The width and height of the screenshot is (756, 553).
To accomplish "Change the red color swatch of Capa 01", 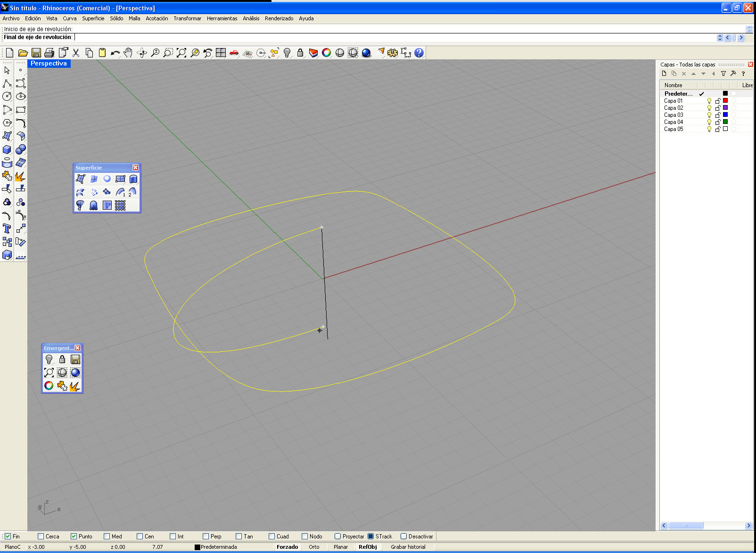I will coord(725,101).
